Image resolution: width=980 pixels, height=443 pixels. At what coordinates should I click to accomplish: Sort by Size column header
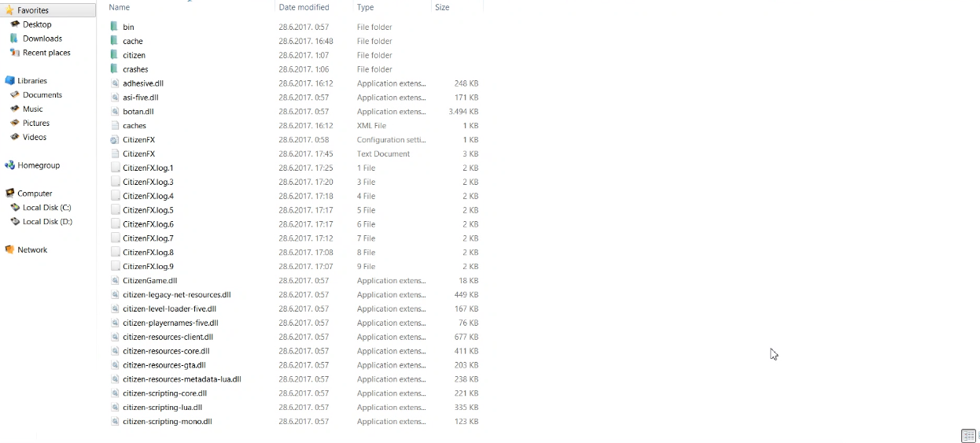[442, 7]
